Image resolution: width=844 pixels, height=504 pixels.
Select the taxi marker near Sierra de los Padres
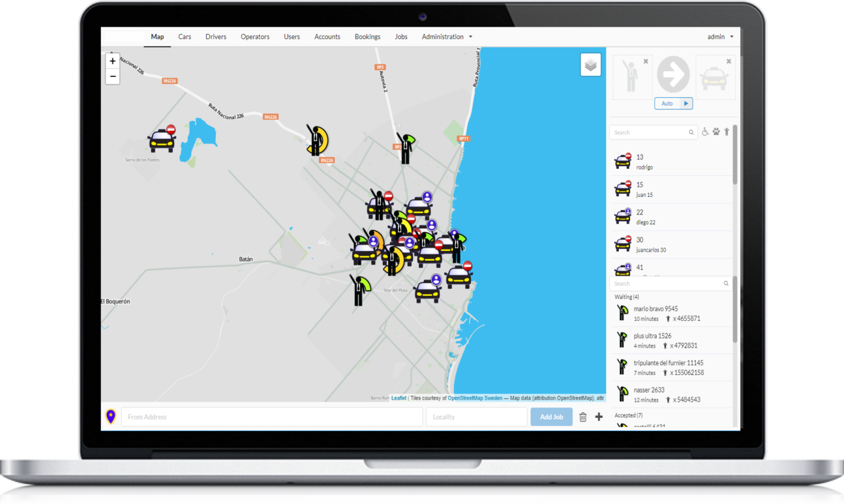point(162,140)
